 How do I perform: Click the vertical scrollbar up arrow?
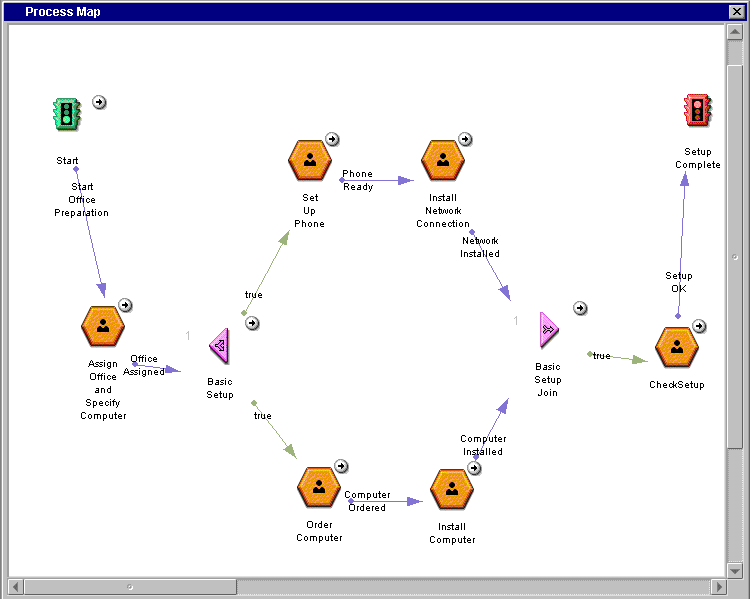pos(734,33)
